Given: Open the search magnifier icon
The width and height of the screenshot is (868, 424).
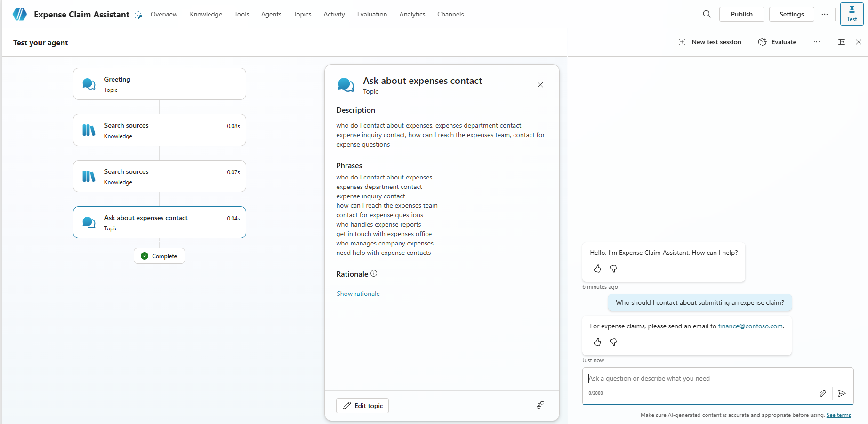Looking at the screenshot, I should [x=707, y=14].
